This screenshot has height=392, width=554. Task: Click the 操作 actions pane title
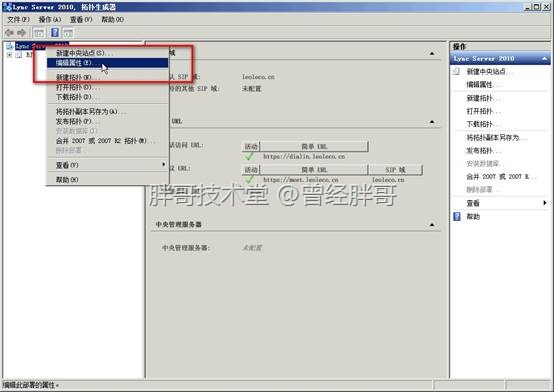tap(460, 46)
